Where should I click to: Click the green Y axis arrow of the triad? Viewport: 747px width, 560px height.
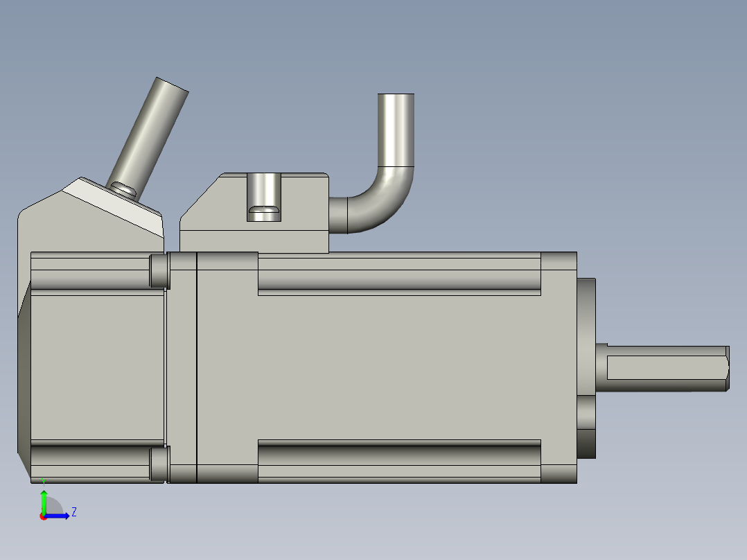[x=44, y=502]
